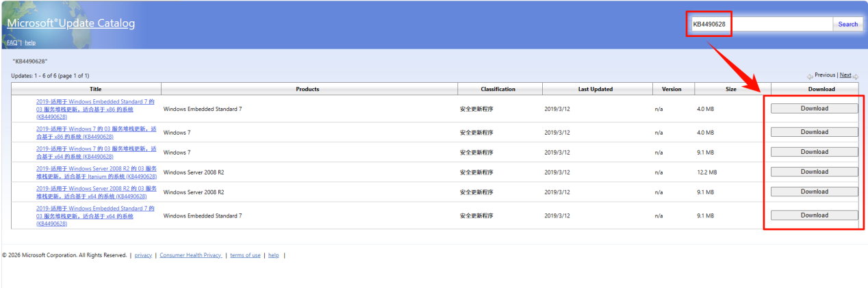This screenshot has height=288, width=868.
Task: Select 'Windows 7' product in x64 row
Action: tap(177, 153)
